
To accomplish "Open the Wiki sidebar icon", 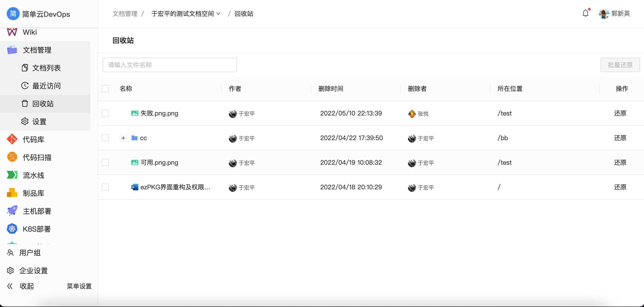I will pyautogui.click(x=12, y=32).
